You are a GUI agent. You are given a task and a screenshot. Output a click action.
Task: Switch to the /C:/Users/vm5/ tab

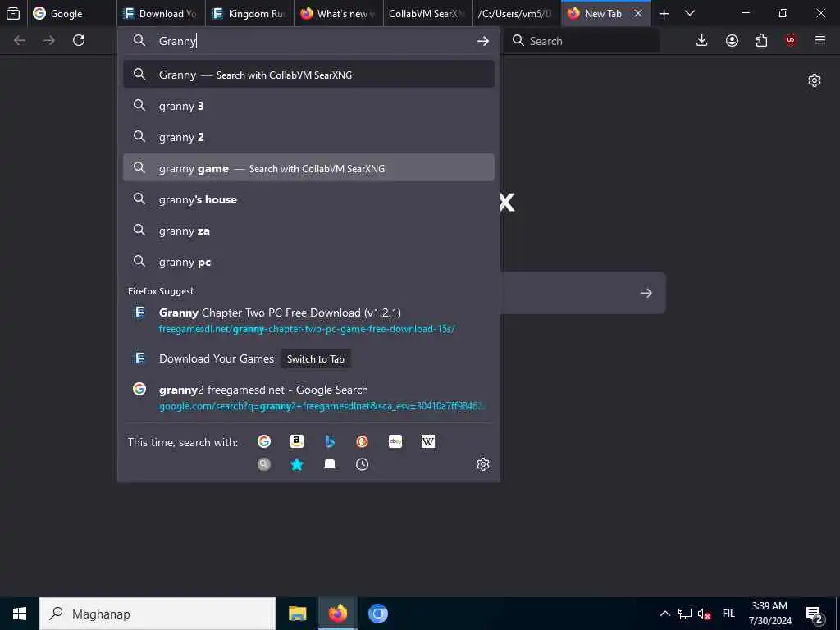pos(517,13)
